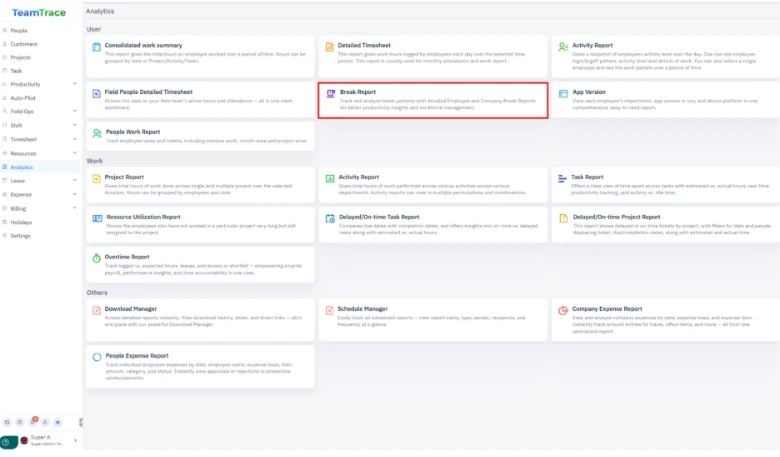Open the Super A profile menu arrow
The image size is (780, 457).
click(x=76, y=441)
